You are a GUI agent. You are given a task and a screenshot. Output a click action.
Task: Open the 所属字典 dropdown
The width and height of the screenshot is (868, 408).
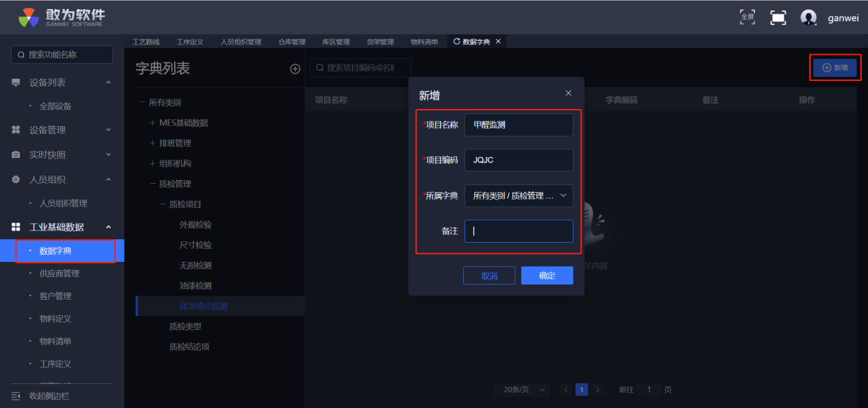point(519,195)
